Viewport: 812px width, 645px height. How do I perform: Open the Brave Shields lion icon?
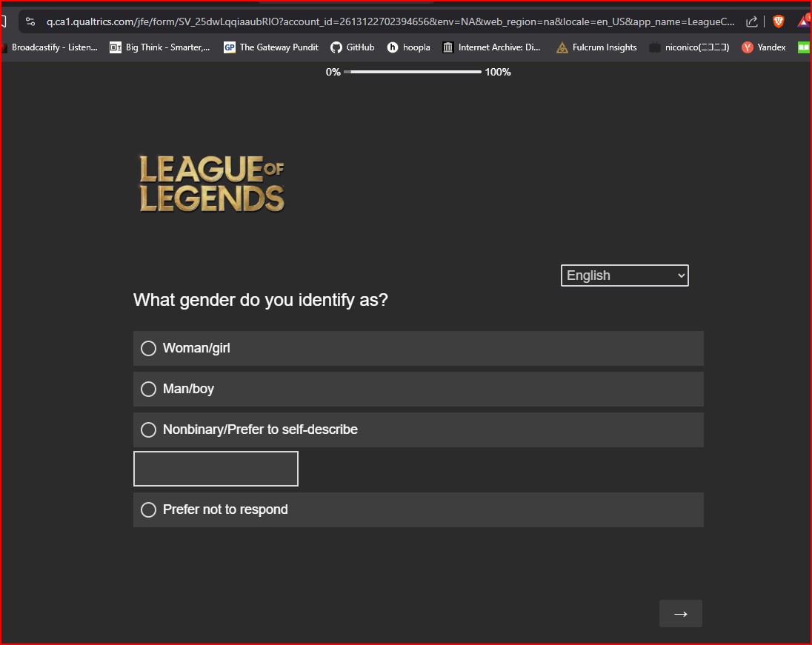[778, 21]
